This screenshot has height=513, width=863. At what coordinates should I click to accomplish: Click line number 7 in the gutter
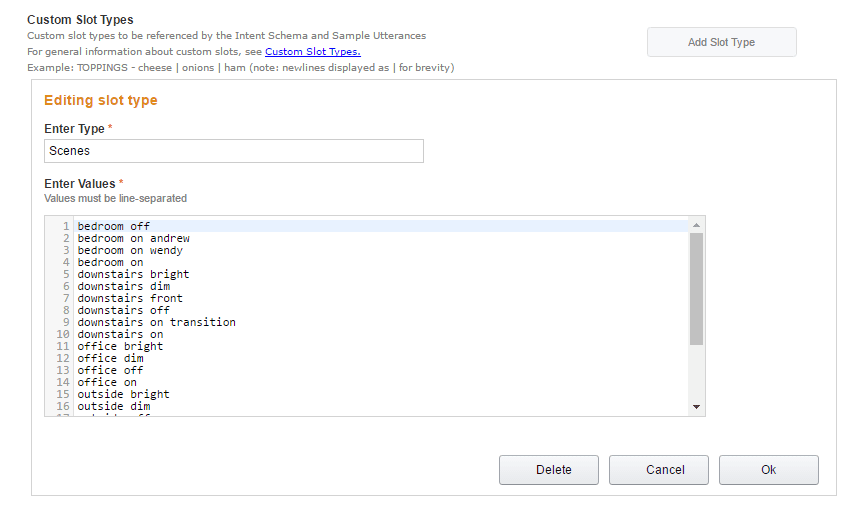pos(66,298)
